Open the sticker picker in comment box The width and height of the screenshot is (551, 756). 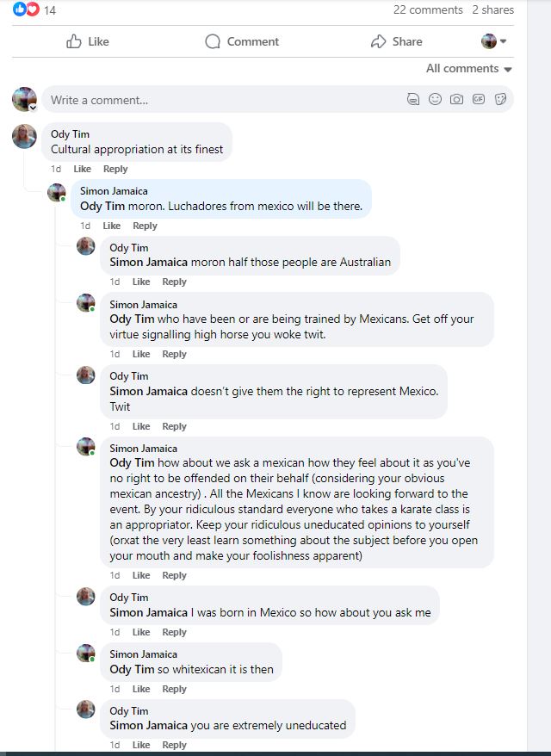pos(500,100)
